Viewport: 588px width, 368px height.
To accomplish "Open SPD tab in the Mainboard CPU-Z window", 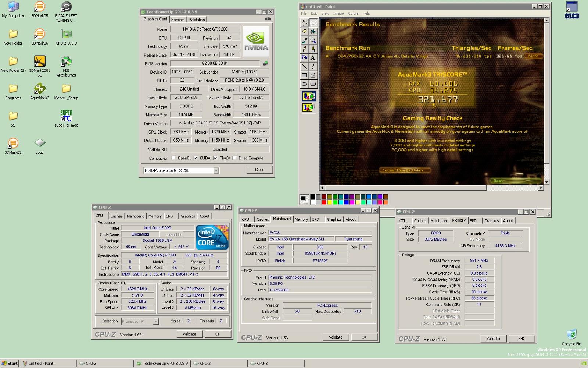I will pos(316,219).
